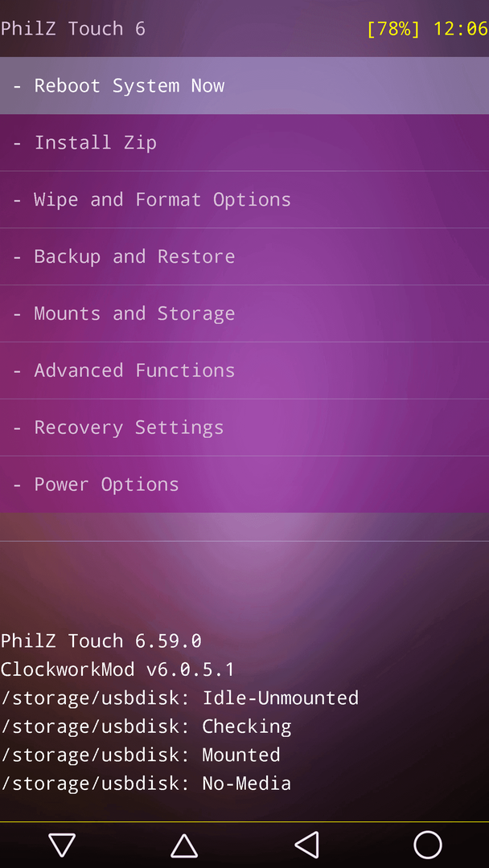
Task: Tap the 12:06 clock display
Action: (460, 29)
